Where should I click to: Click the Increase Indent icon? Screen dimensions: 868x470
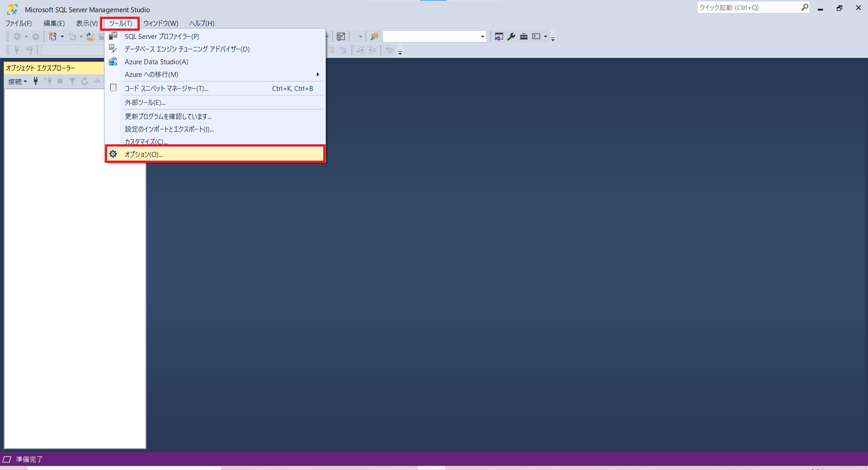[372, 50]
